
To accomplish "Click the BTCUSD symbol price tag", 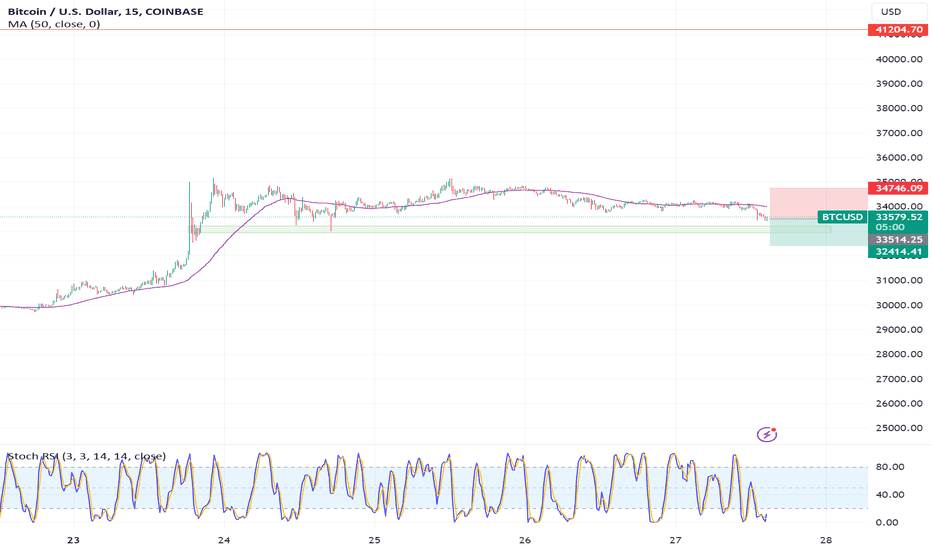I will pos(842,217).
